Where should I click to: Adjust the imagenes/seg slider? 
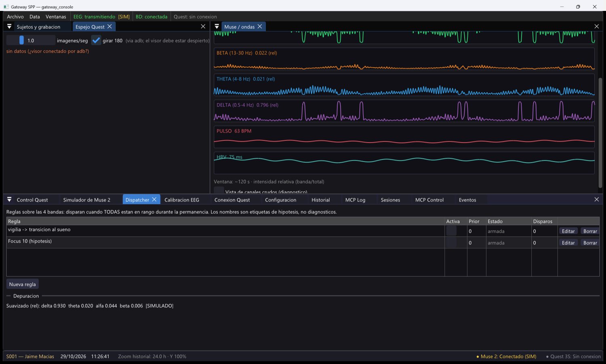pyautogui.click(x=31, y=40)
